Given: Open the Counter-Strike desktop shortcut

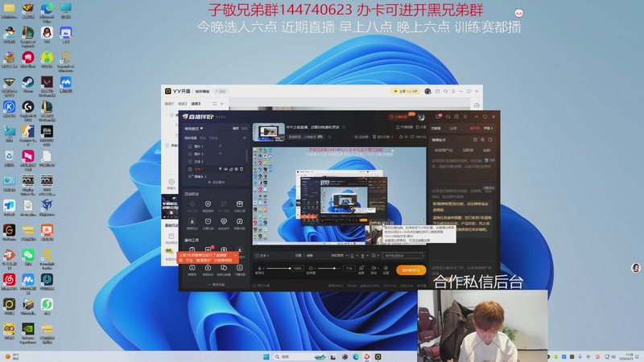Looking at the screenshot, I should coord(28,132).
